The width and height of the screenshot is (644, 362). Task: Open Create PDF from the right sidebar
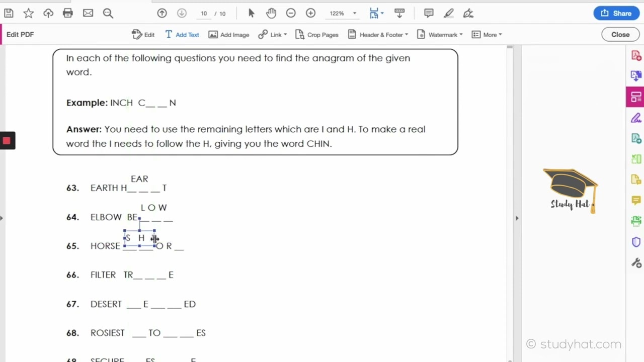pyautogui.click(x=636, y=56)
